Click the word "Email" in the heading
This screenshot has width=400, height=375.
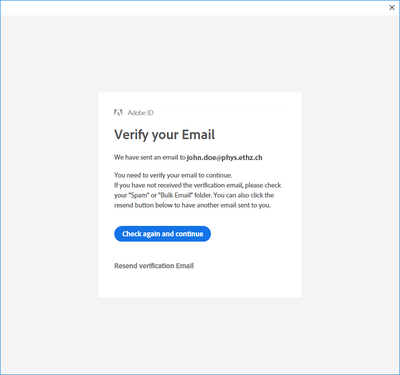(198, 135)
